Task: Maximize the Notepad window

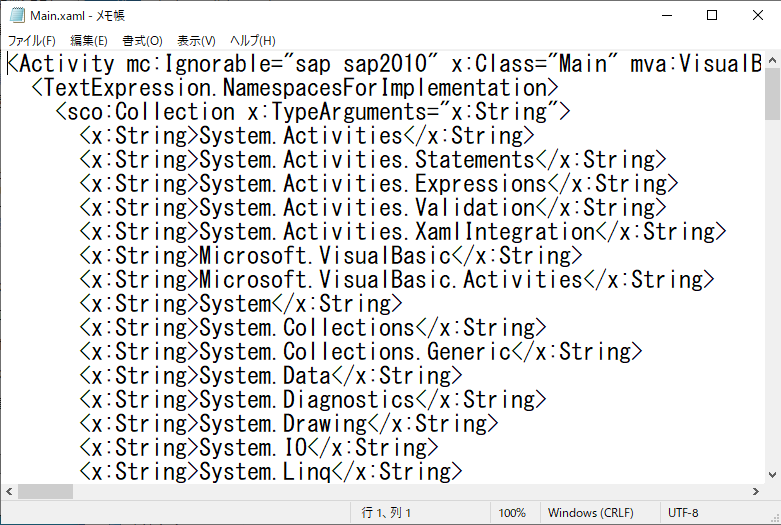Action: click(x=711, y=16)
